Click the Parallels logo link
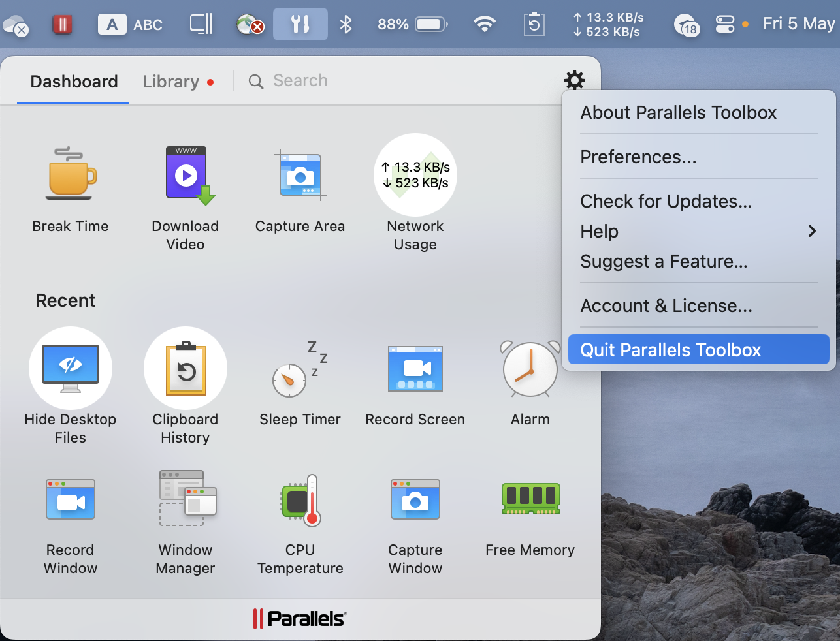This screenshot has height=641, width=840. click(x=300, y=618)
